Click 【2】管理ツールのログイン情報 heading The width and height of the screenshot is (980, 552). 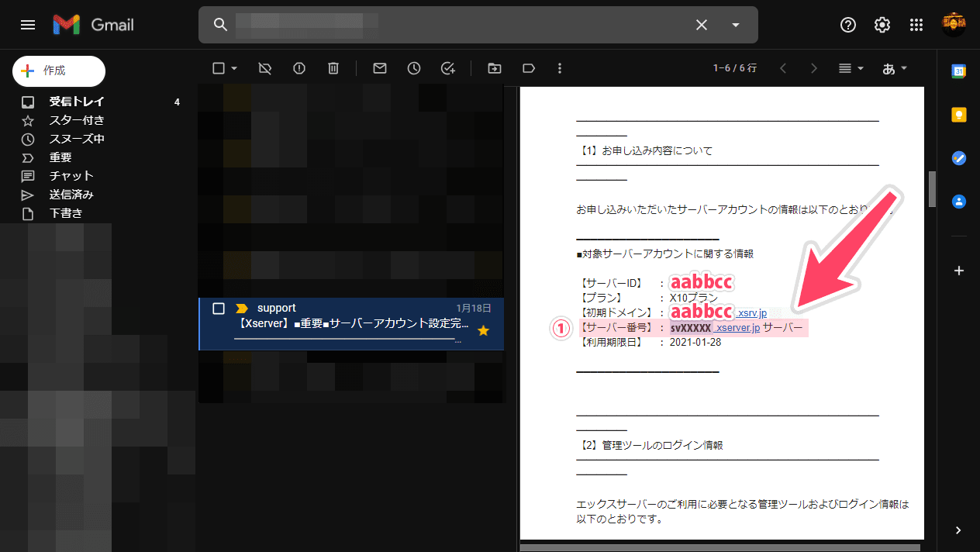click(x=650, y=446)
